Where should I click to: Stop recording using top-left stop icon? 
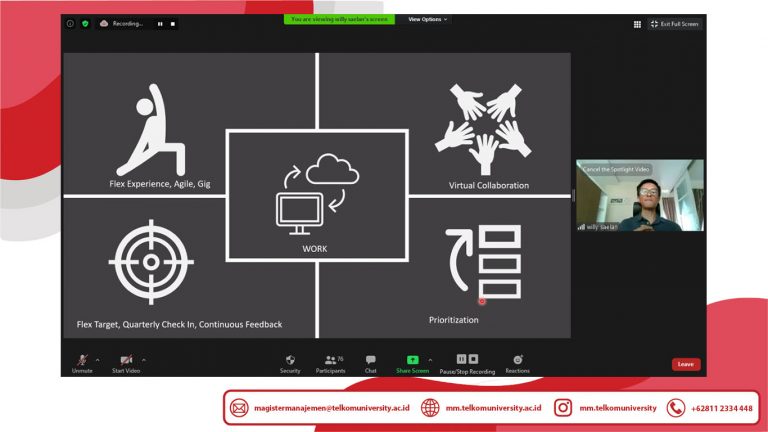point(172,23)
